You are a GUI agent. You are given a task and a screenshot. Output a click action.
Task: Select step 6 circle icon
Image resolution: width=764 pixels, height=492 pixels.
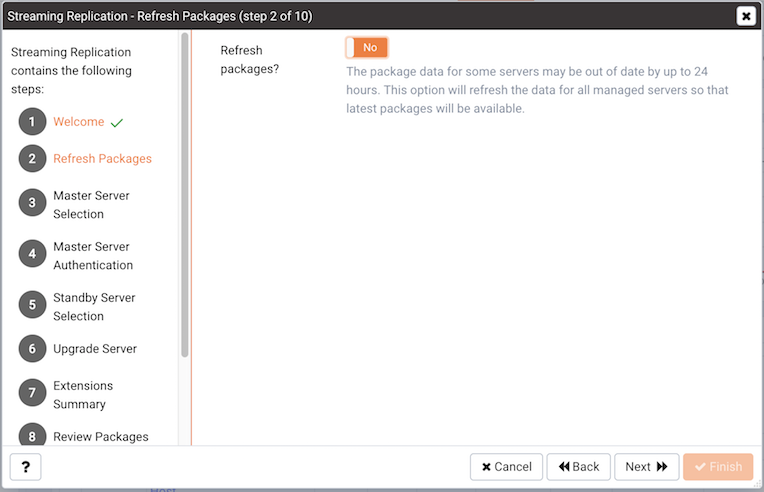click(x=32, y=348)
